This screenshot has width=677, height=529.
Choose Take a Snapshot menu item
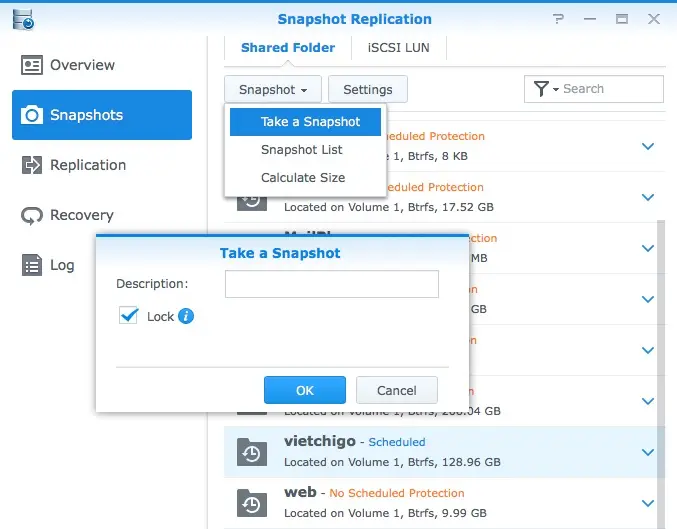click(305, 122)
